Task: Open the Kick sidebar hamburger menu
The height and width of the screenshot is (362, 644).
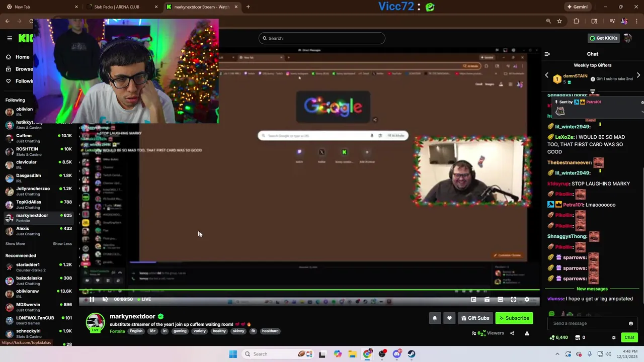Action: (10, 38)
